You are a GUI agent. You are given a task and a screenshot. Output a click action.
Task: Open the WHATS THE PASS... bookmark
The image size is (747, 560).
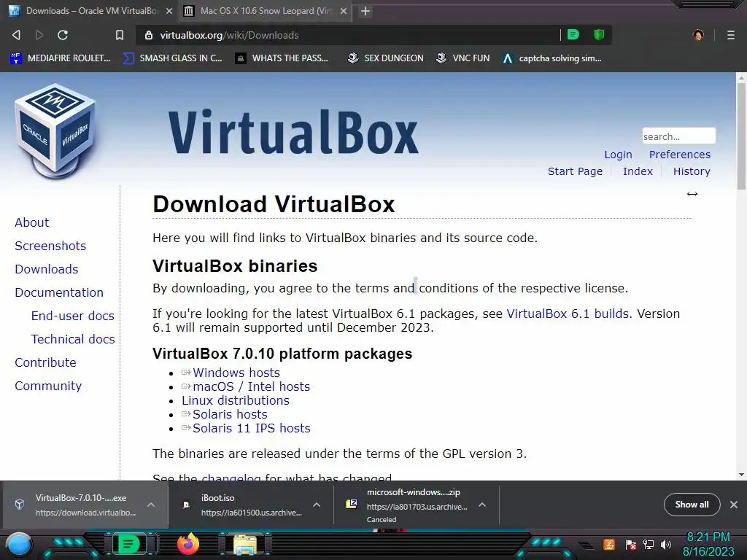[282, 58]
